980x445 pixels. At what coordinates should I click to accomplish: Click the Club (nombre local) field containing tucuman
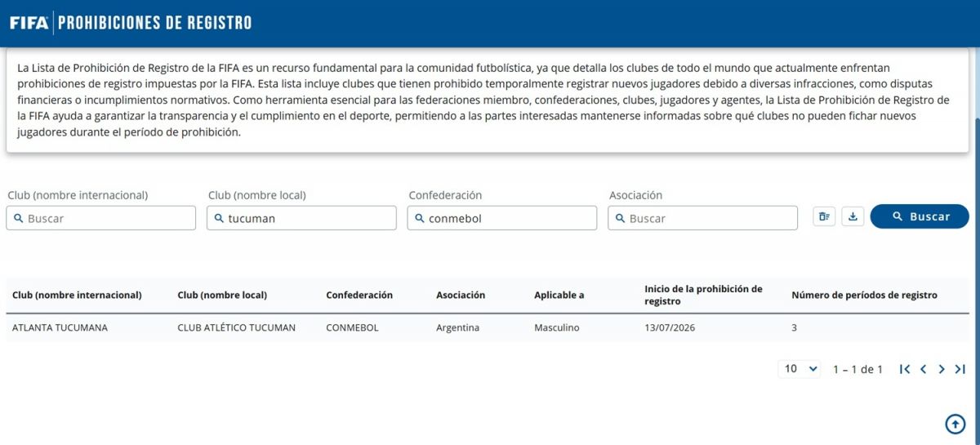click(301, 218)
